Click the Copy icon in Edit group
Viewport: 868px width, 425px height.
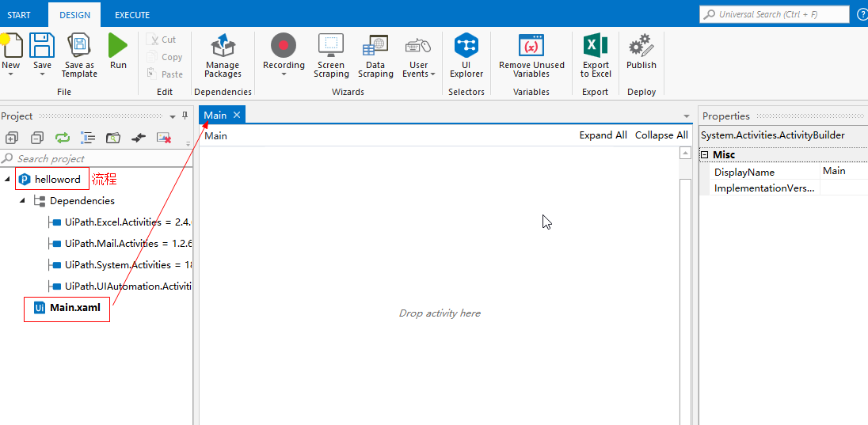click(x=151, y=56)
